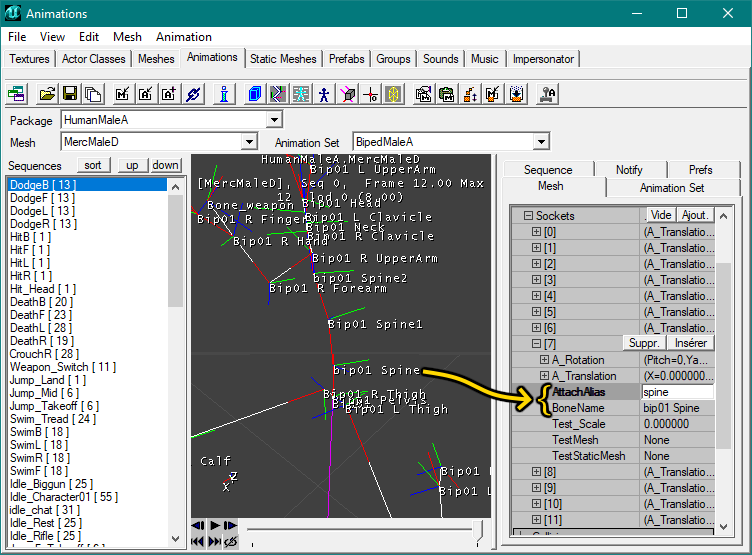Click the chain link toolbar icon
This screenshot has height=555, width=752.
click(193, 94)
